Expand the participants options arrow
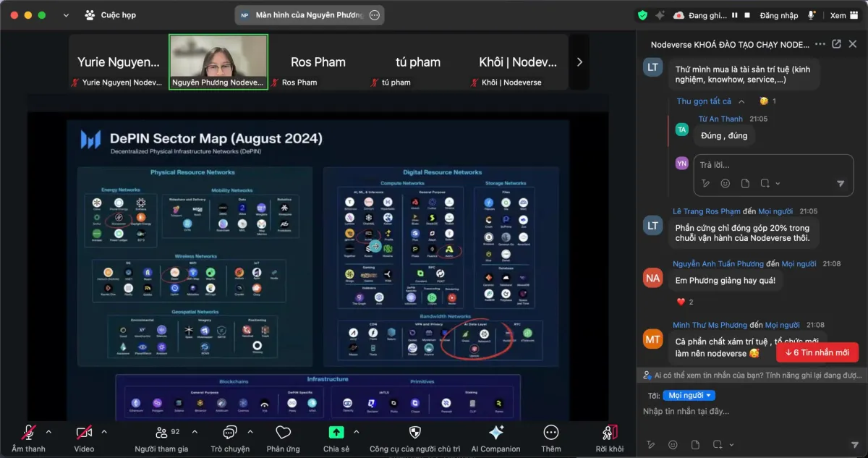The width and height of the screenshot is (868, 458). pos(195,432)
